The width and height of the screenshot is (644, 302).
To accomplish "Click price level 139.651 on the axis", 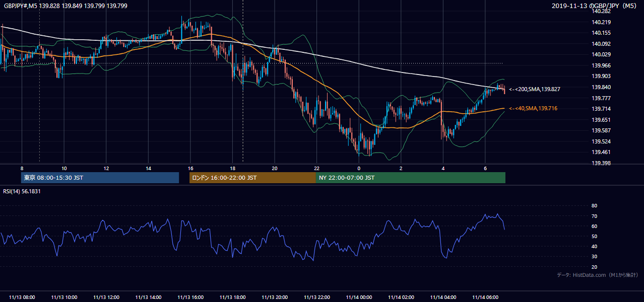I will (600, 120).
